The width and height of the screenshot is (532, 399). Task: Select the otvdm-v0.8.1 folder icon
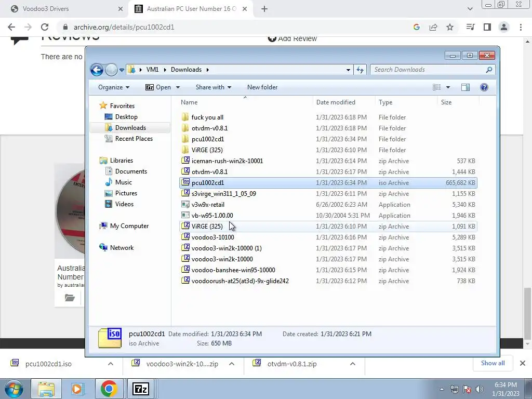pyautogui.click(x=185, y=128)
